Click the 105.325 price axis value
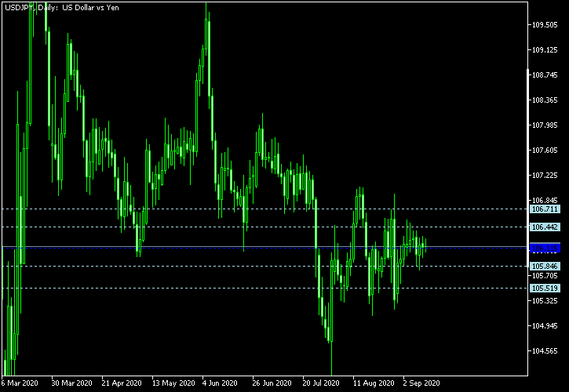This screenshot has height=392, width=569. [x=545, y=300]
